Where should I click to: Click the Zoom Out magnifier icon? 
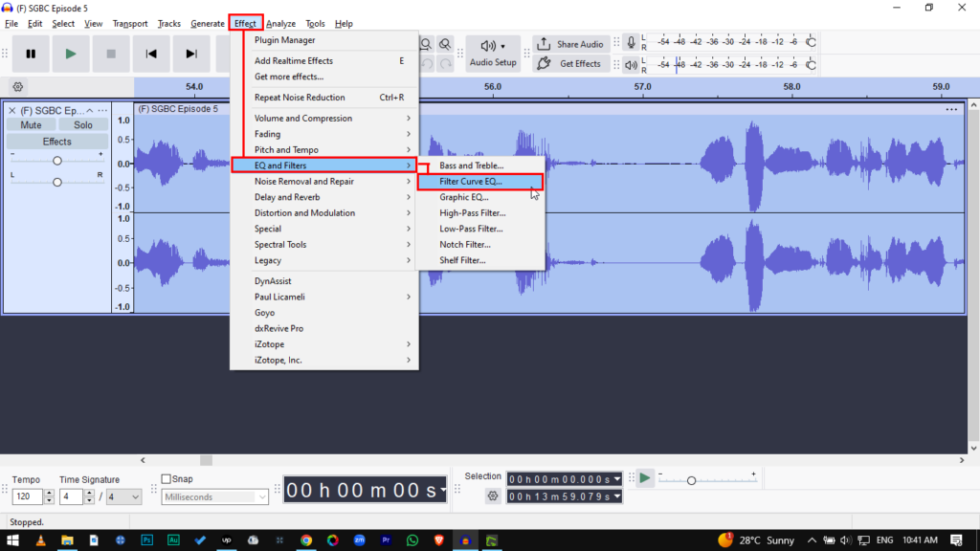point(445,44)
